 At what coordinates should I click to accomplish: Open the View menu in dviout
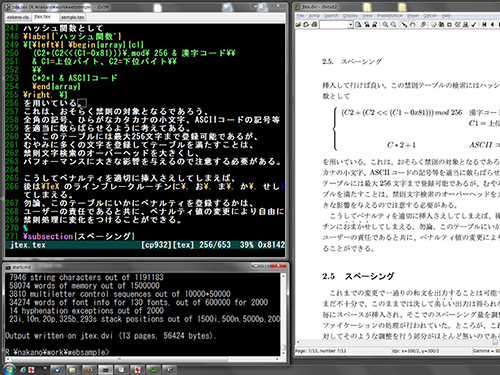[x=367, y=16]
